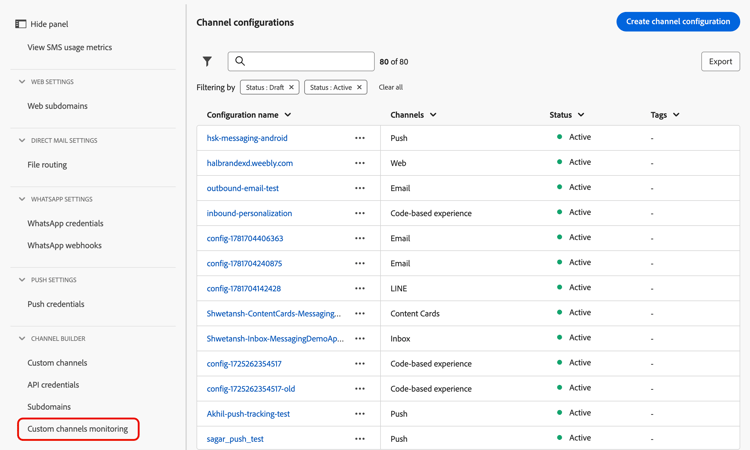Open config-1781704240875 link
The height and width of the screenshot is (450, 750).
click(x=244, y=263)
